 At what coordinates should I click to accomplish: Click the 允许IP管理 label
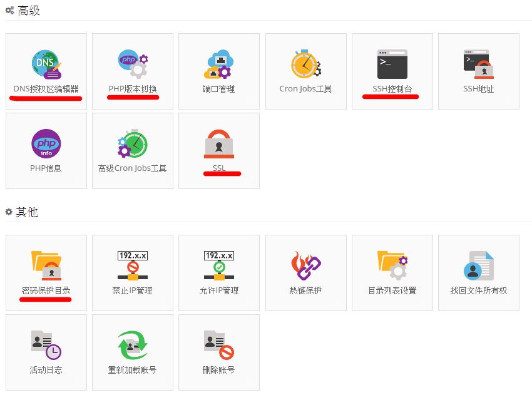click(x=219, y=290)
